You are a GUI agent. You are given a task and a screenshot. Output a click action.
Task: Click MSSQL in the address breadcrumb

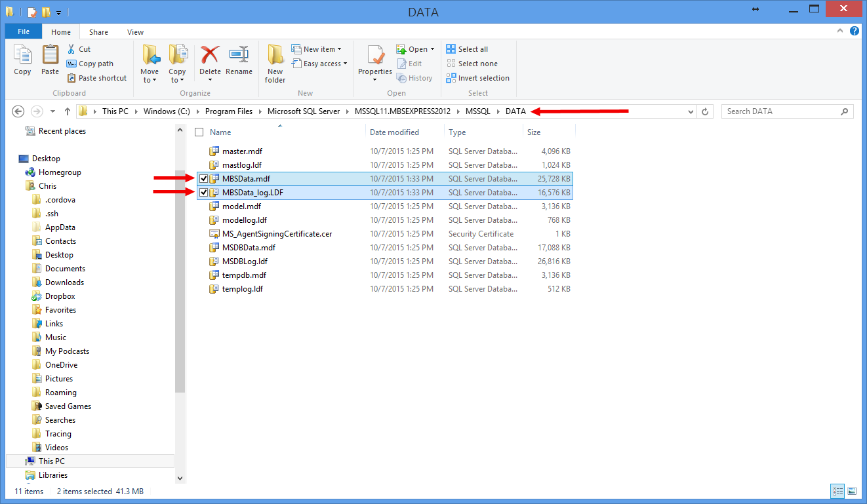tap(478, 111)
